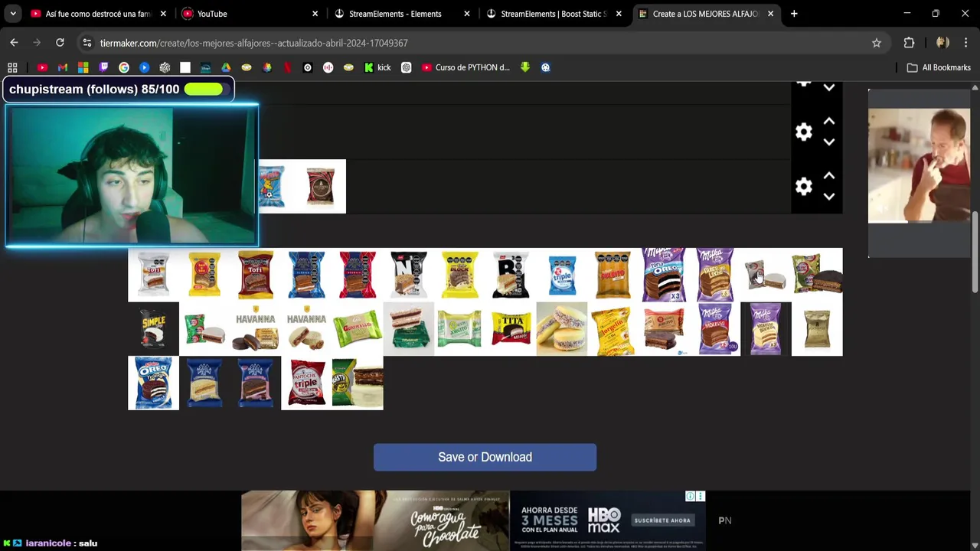The height and width of the screenshot is (551, 980).
Task: Click the ranked alfajor with red-brown wrapper
Action: pyautogui.click(x=321, y=187)
